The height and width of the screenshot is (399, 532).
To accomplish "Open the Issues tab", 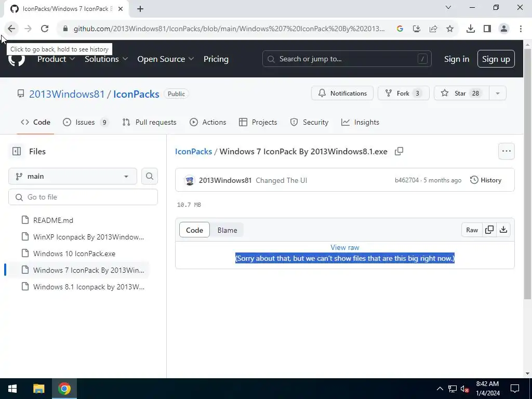I will click(x=86, y=122).
